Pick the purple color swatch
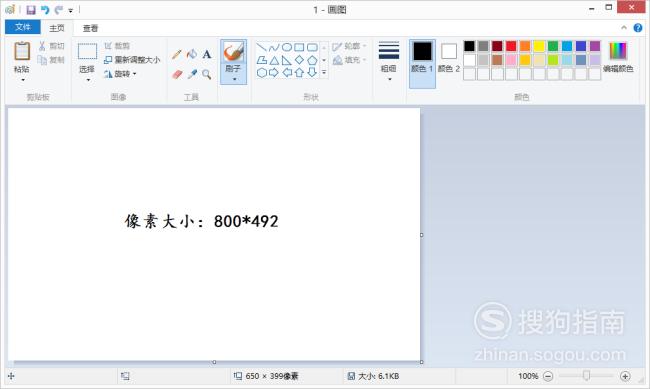 tap(595, 46)
